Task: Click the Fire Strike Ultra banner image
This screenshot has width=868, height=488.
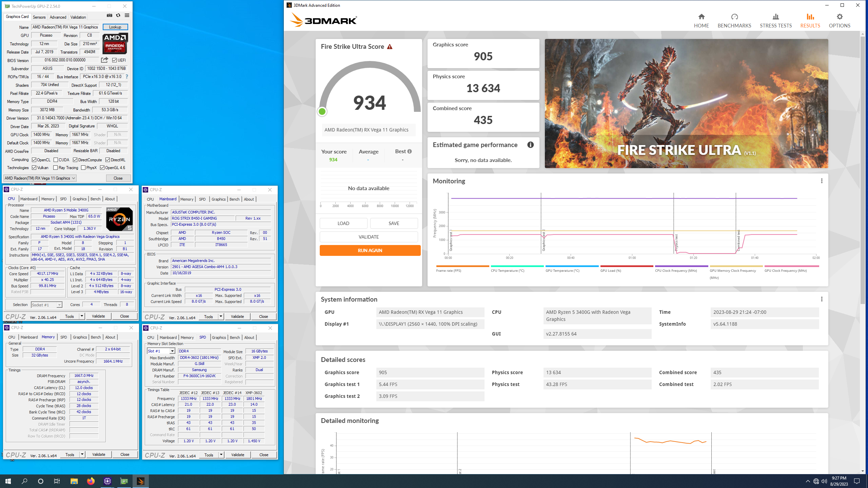Action: click(x=686, y=103)
